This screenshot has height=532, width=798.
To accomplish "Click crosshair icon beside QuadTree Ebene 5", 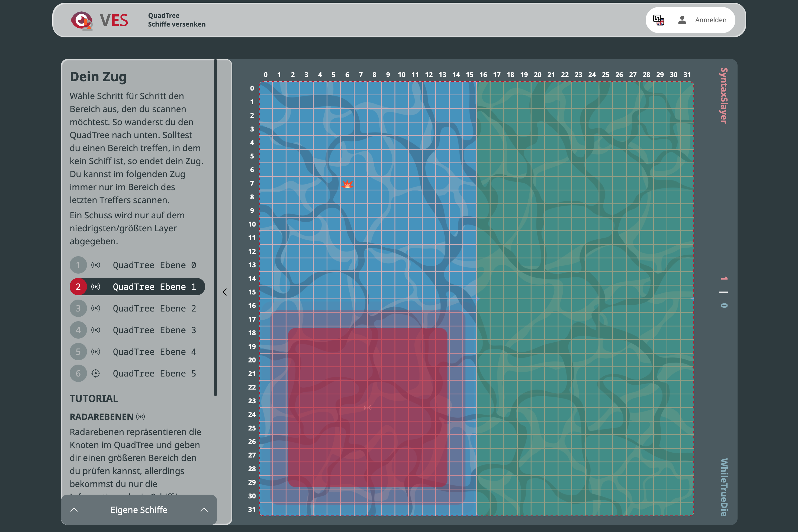I will tap(96, 373).
